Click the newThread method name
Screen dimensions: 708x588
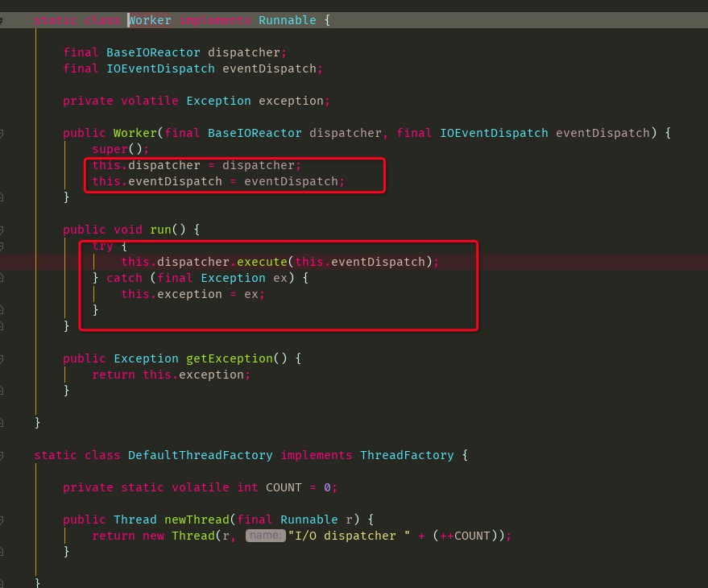click(x=197, y=520)
